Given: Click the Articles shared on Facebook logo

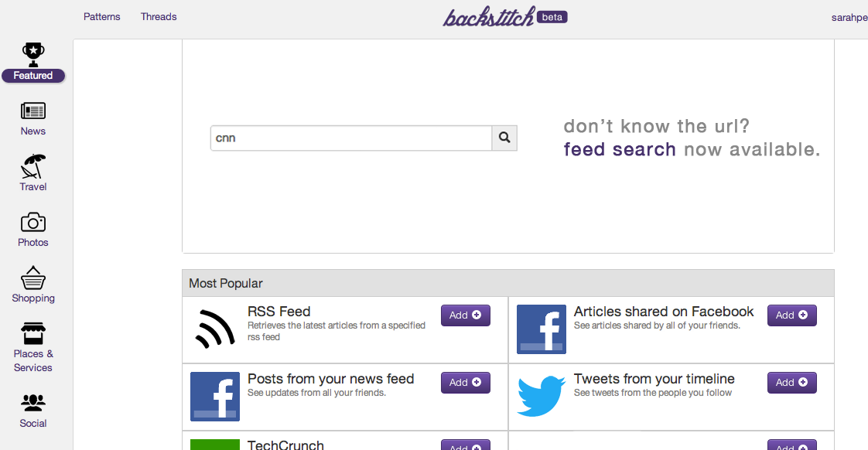Looking at the screenshot, I should point(541,329).
